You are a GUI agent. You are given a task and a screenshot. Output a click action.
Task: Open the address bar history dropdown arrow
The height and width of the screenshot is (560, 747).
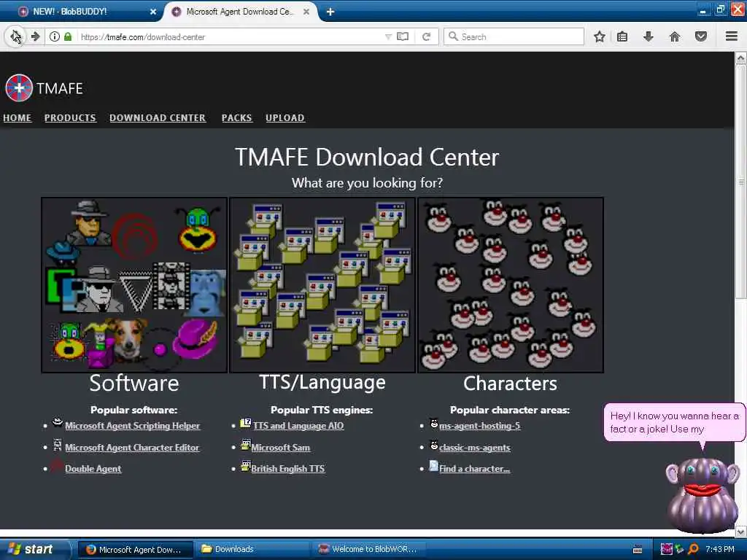pyautogui.click(x=388, y=36)
